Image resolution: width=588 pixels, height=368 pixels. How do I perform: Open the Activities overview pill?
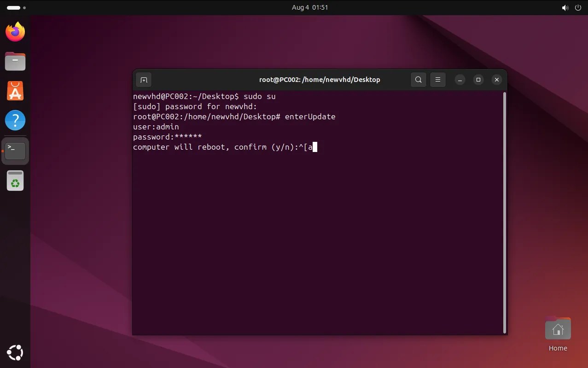16,8
